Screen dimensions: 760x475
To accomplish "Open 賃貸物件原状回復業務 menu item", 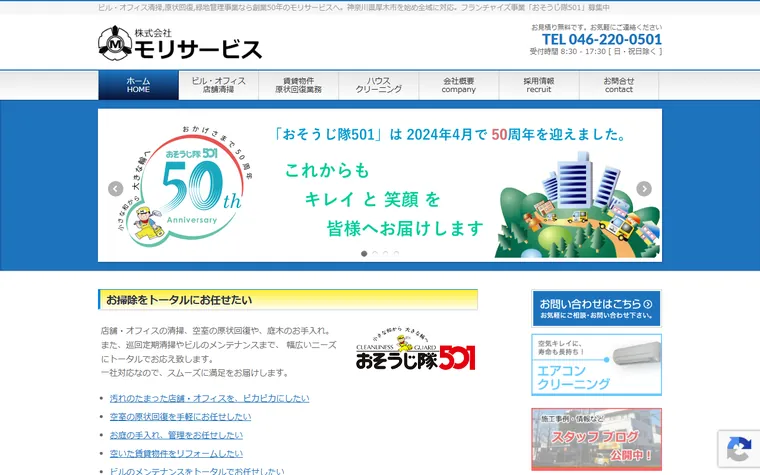I will tap(299, 85).
